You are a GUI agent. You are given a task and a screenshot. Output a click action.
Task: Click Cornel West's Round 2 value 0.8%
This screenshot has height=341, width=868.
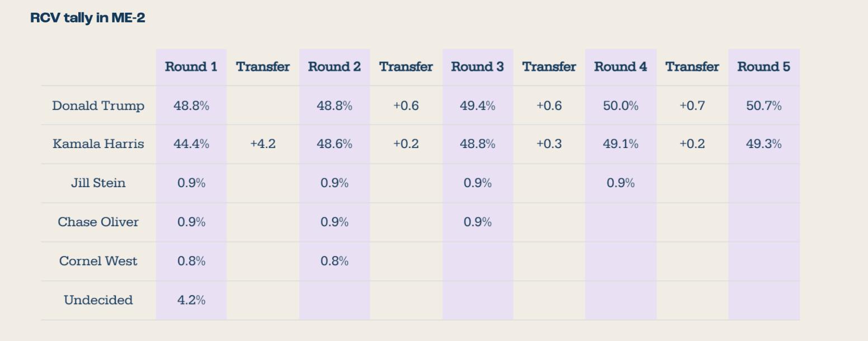334,261
